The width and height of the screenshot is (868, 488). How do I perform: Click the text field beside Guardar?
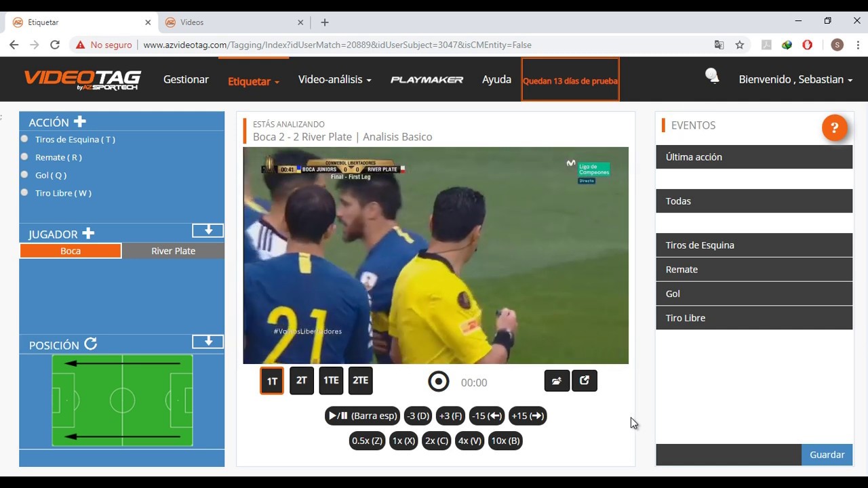tap(729, 455)
